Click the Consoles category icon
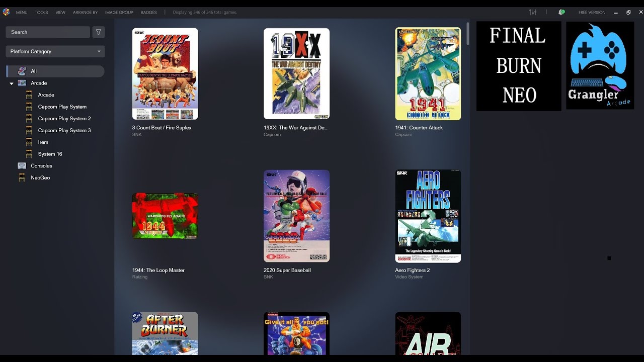This screenshot has height=362, width=644. click(x=22, y=165)
